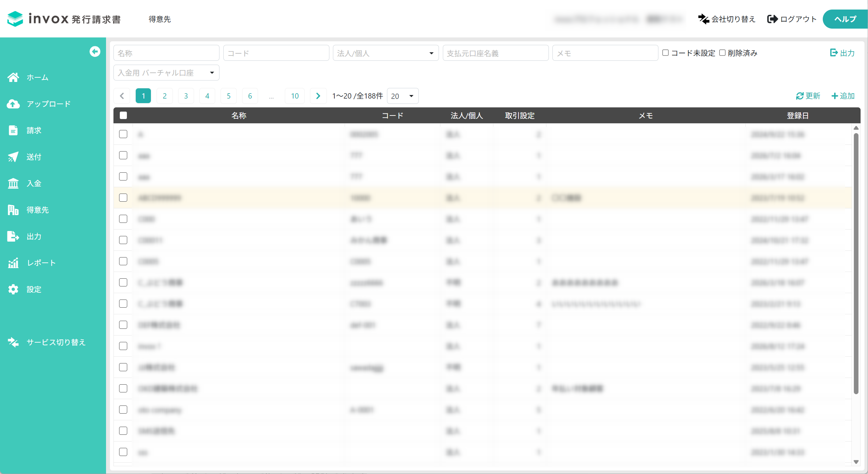Click the 会社切り替え arrows icon
This screenshot has height=474, width=868.
(x=704, y=19)
